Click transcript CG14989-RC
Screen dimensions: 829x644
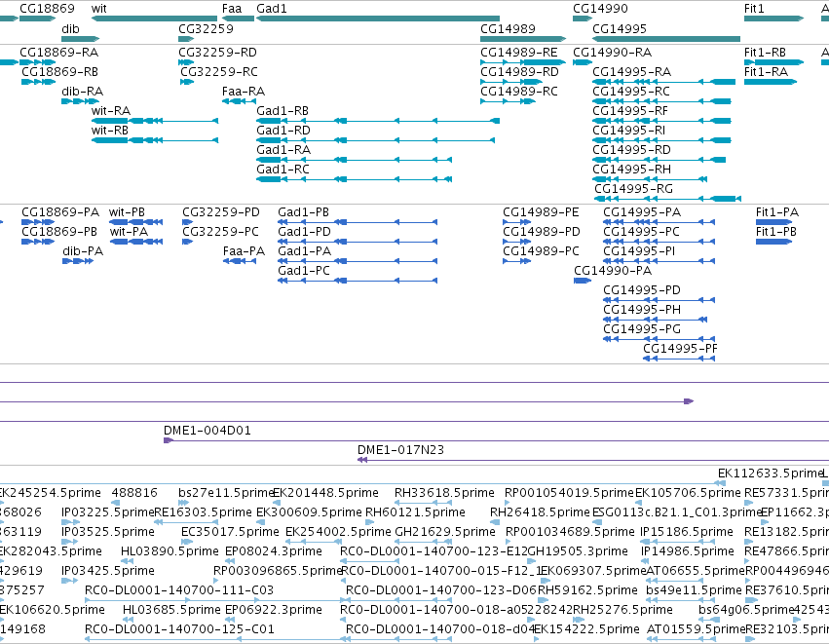point(508,101)
